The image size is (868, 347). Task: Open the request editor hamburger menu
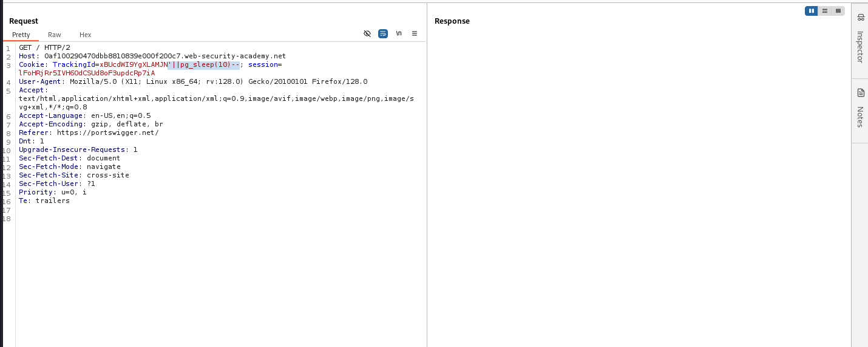tap(415, 33)
